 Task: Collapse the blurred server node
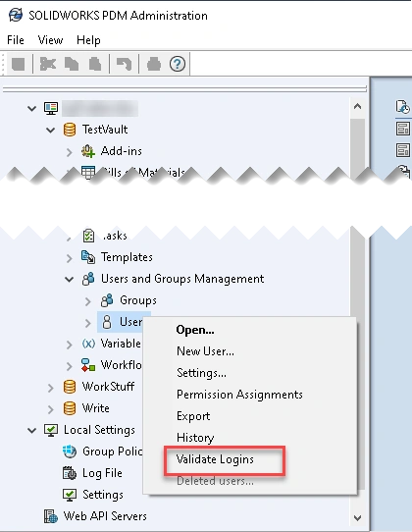[x=31, y=109]
